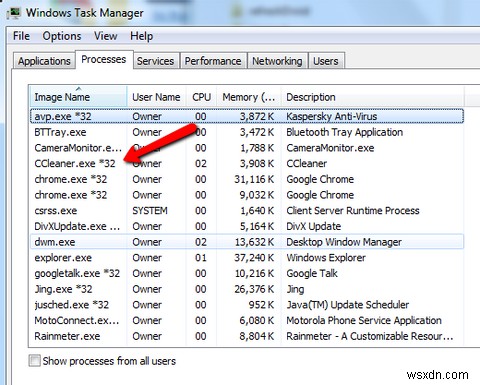The height and width of the screenshot is (385, 480).
Task: Click the Java(TM) Update Scheduler description
Action: pos(348,305)
